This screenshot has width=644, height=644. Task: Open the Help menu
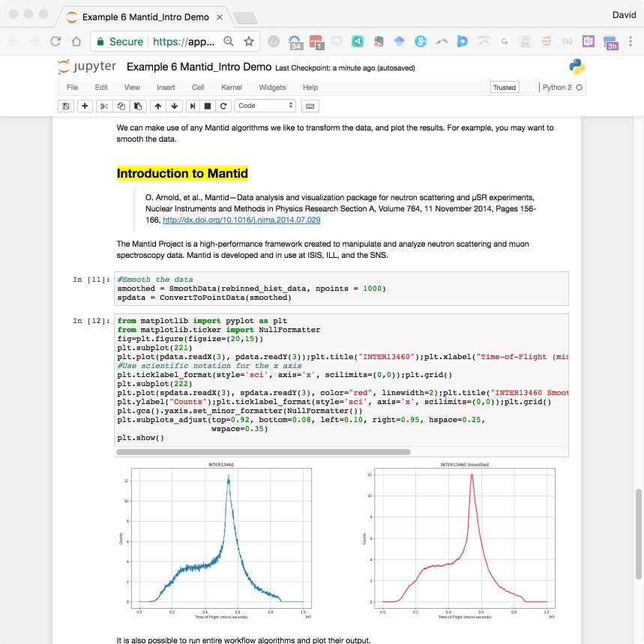click(x=310, y=88)
